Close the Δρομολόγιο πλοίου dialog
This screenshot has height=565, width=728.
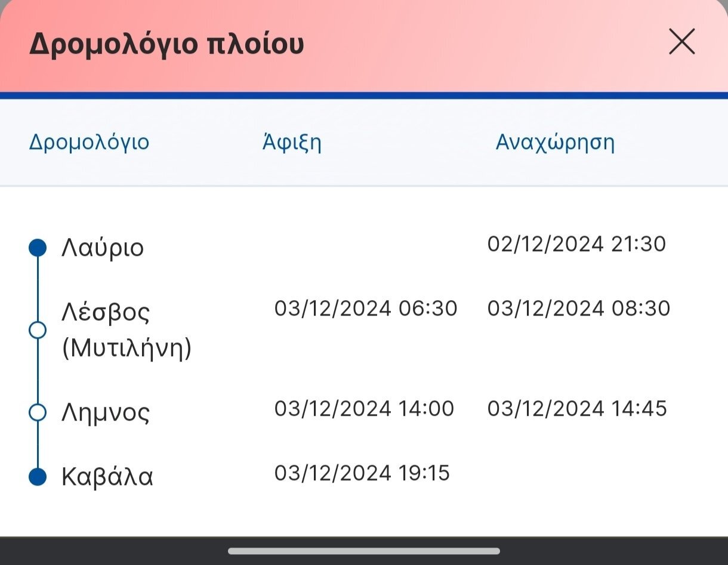click(x=681, y=42)
